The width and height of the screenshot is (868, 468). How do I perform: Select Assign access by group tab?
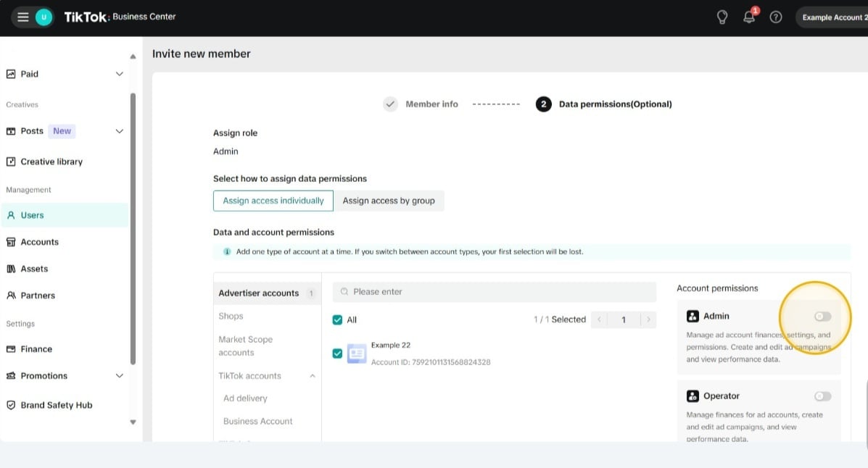point(389,201)
